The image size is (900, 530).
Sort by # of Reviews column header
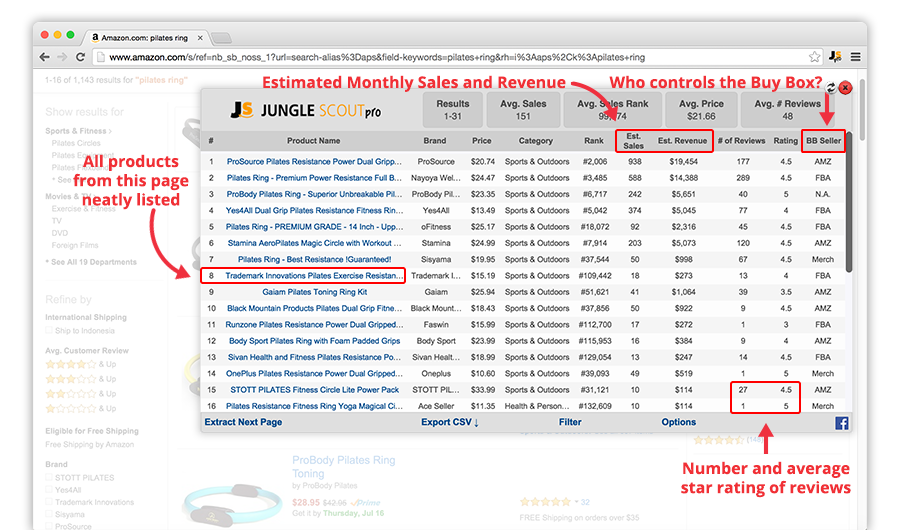pos(741,141)
